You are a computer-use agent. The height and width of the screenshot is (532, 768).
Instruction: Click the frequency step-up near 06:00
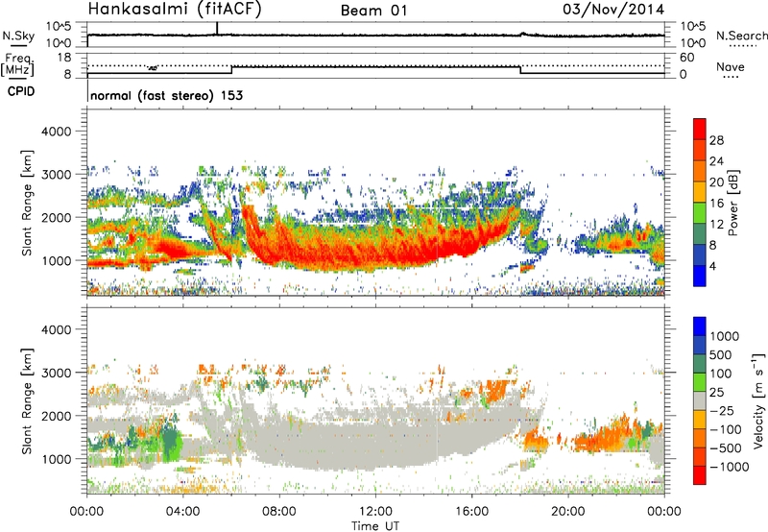(231, 70)
